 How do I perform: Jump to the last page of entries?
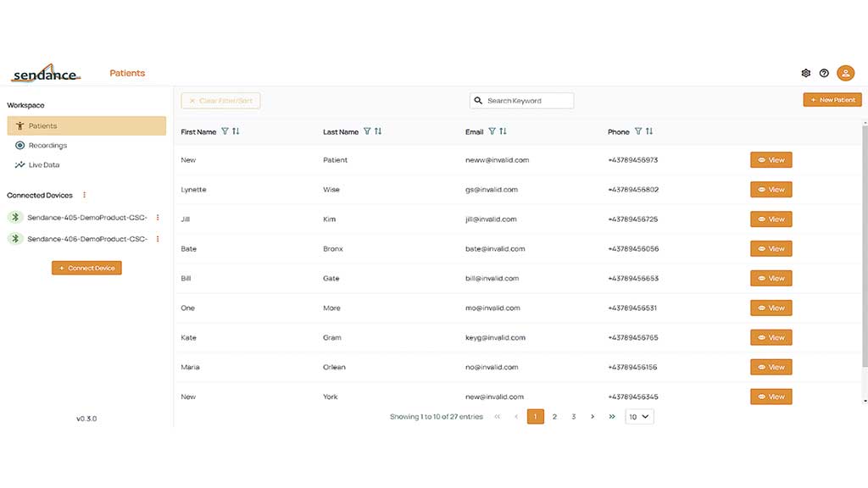pos(612,417)
